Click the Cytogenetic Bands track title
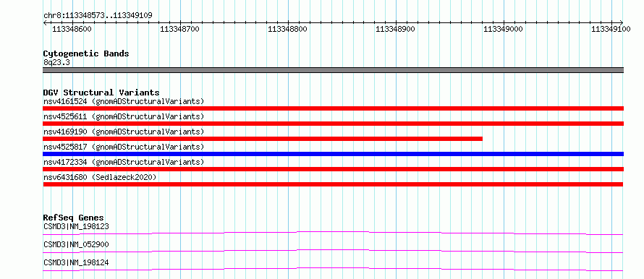 pos(86,53)
